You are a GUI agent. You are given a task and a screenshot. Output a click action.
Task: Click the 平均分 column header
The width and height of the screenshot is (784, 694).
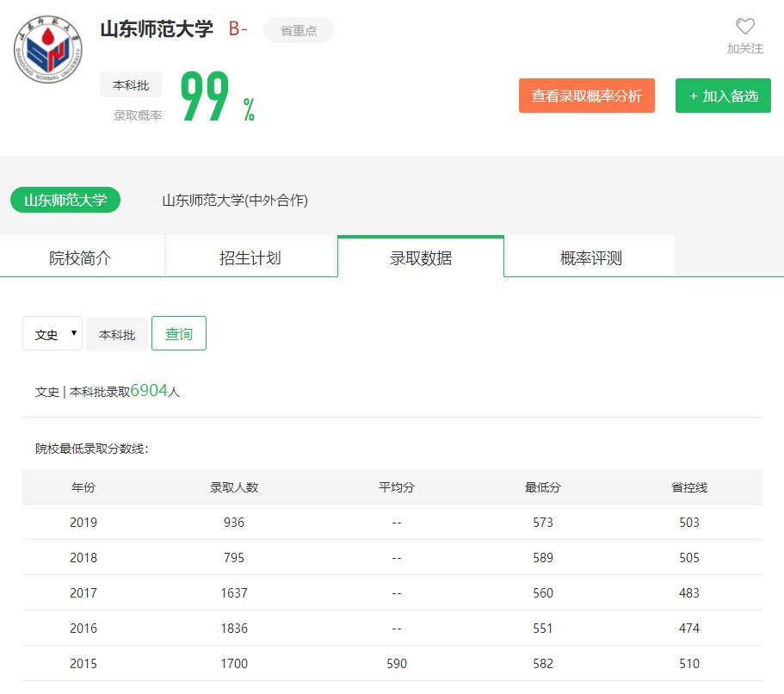point(397,487)
